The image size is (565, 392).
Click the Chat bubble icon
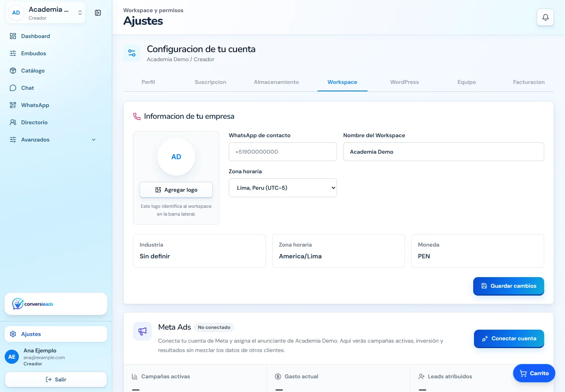[x=13, y=88]
